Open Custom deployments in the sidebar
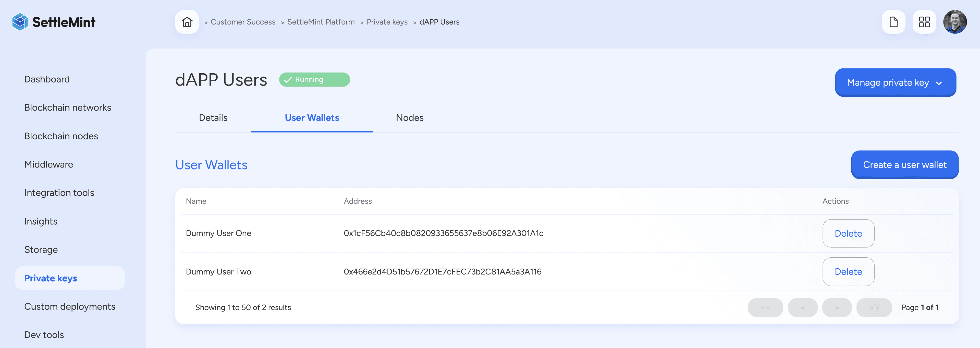The width and height of the screenshot is (980, 348). point(70,306)
